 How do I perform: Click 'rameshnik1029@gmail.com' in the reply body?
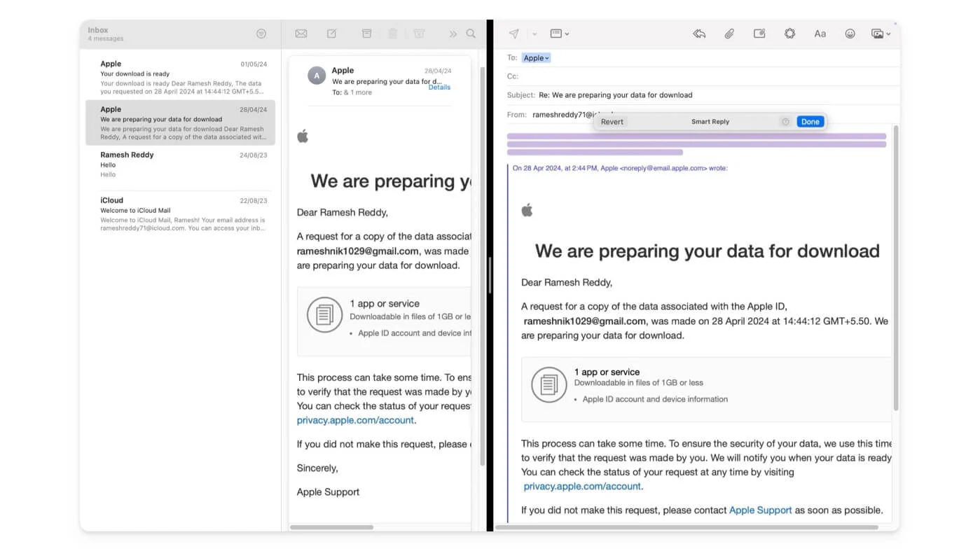[585, 321]
